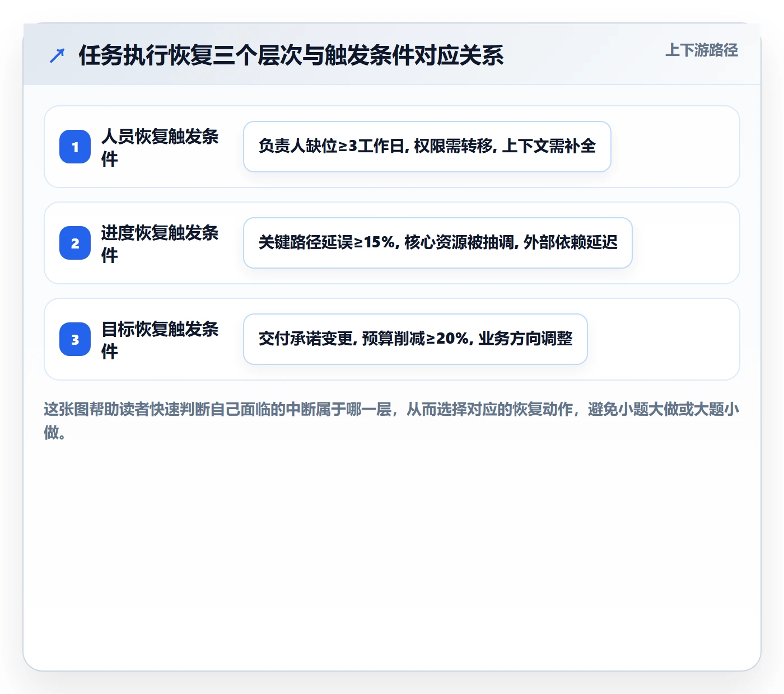
Task: Click the number 2 badge
Action: tap(75, 243)
